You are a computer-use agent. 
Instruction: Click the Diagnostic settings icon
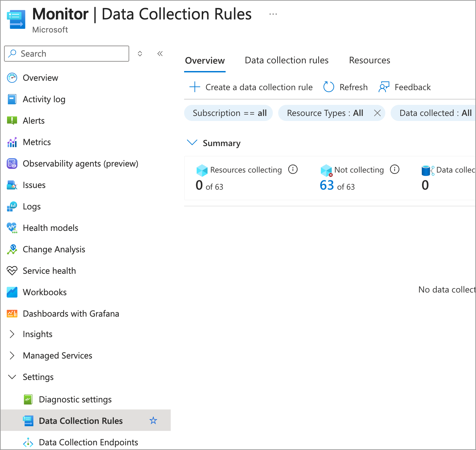click(28, 399)
